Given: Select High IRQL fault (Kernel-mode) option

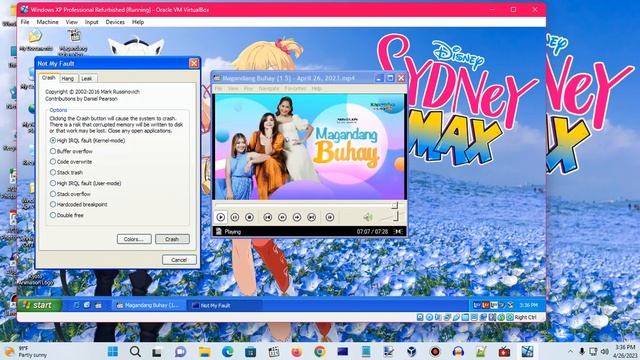Looking at the screenshot, I should (87, 140).
